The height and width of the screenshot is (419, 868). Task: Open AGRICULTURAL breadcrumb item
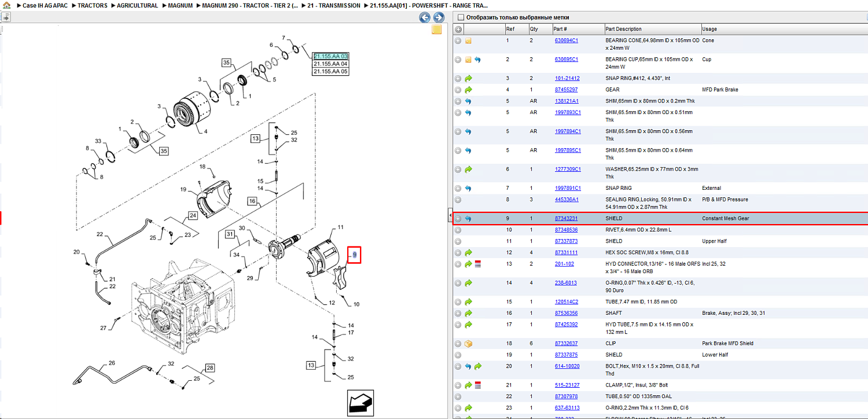(138, 5)
